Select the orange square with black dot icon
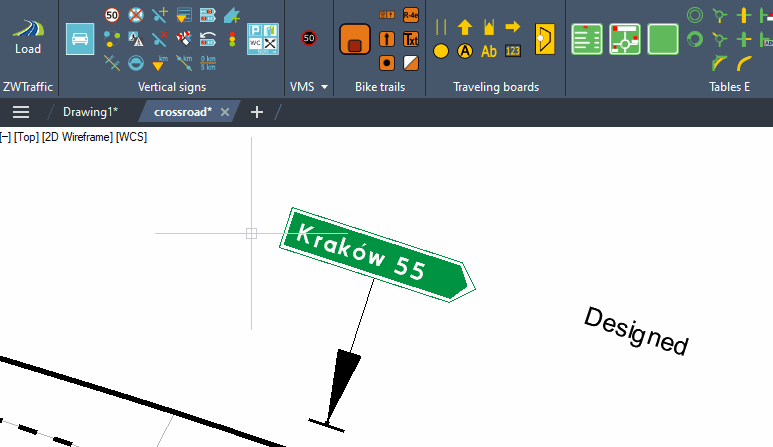Screen dimensions: 773x447 tap(387, 63)
